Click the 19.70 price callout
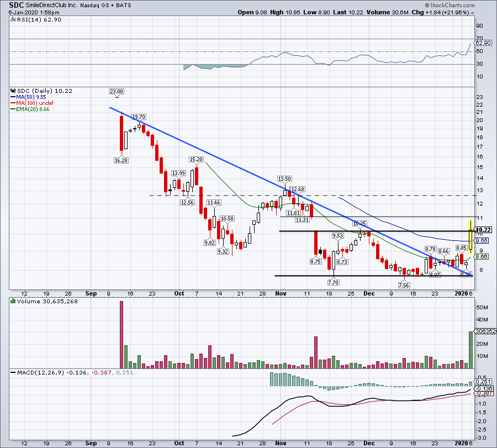Viewport: 497px width, 448px height. click(x=139, y=117)
